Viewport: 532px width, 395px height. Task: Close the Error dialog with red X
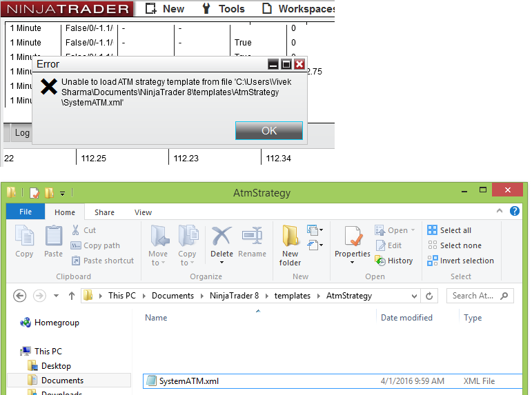pyautogui.click(x=299, y=64)
